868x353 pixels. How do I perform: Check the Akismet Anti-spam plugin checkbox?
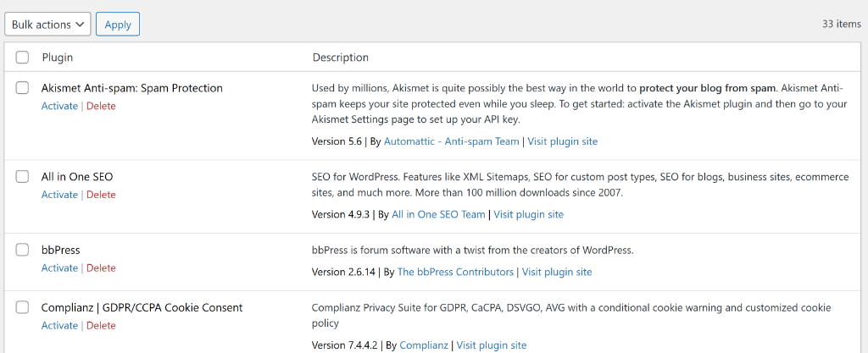point(22,88)
